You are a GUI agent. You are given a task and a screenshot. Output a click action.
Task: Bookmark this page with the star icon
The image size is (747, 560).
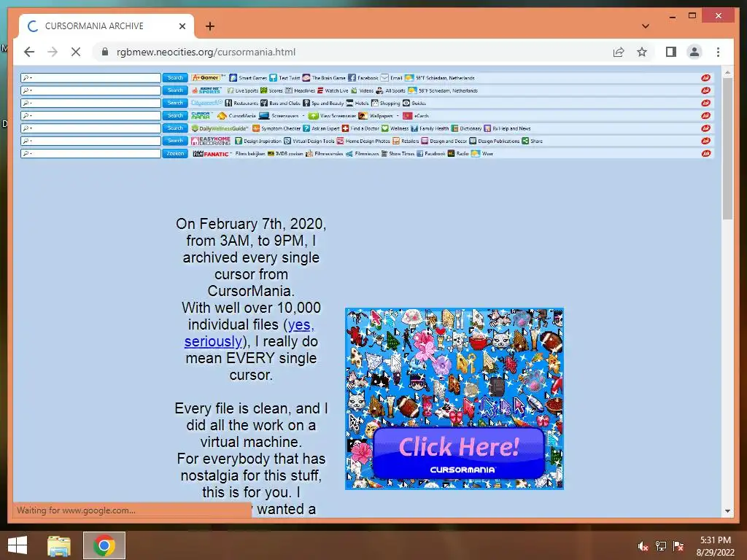click(x=642, y=52)
